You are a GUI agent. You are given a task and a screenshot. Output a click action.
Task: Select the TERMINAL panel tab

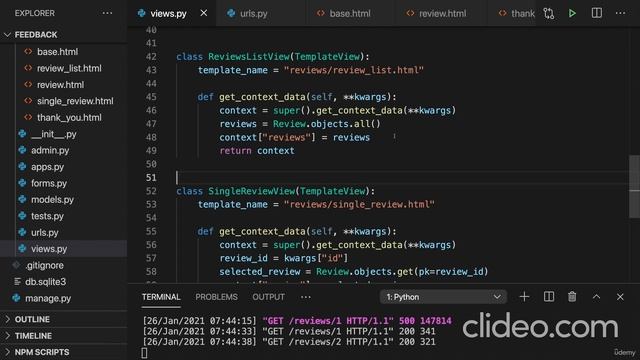pyautogui.click(x=161, y=297)
